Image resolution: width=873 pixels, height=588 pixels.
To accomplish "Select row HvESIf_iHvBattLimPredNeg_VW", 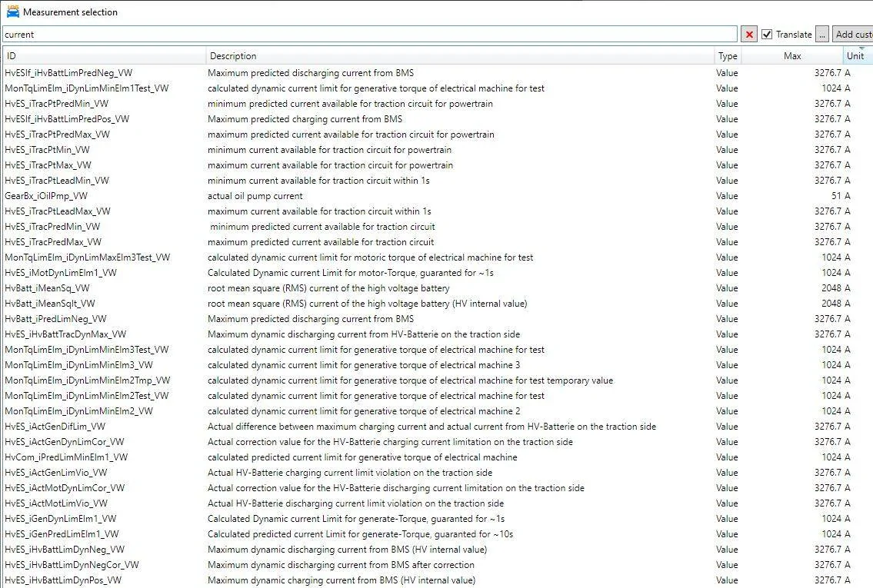I will tap(437, 73).
